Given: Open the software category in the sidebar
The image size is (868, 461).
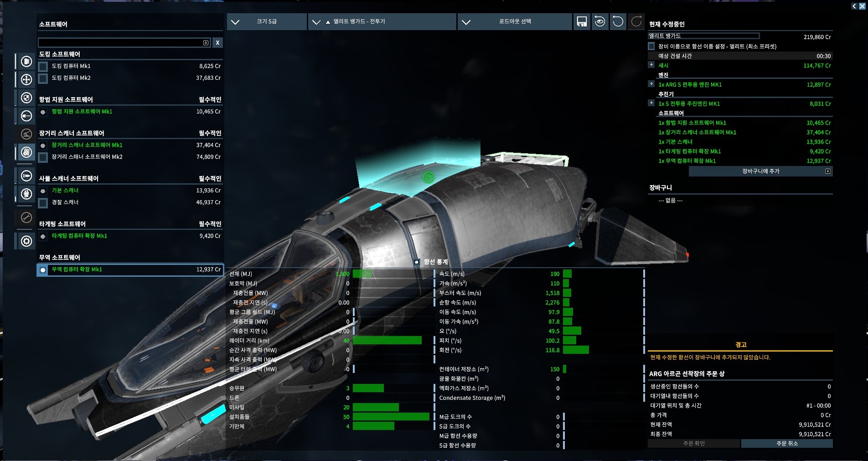Looking at the screenshot, I should pyautogui.click(x=26, y=152).
